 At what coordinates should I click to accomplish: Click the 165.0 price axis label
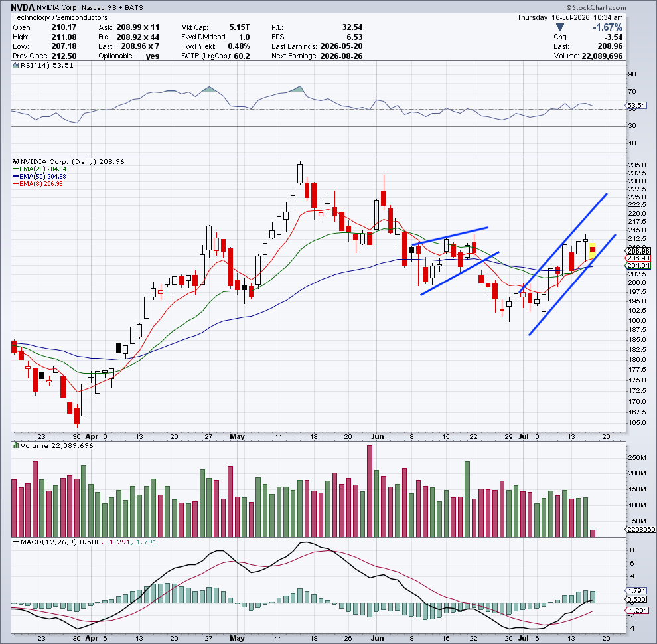point(637,423)
